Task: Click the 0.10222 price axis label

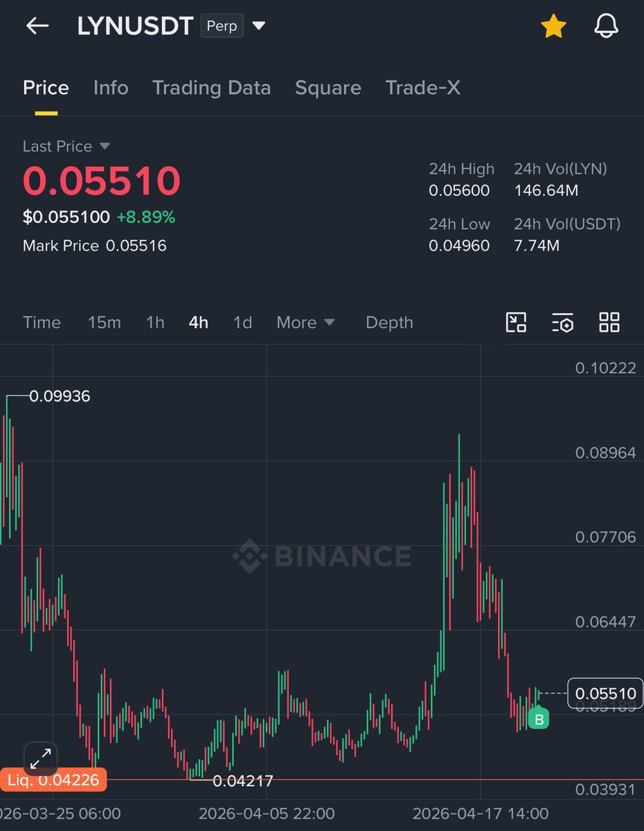Action: (605, 368)
